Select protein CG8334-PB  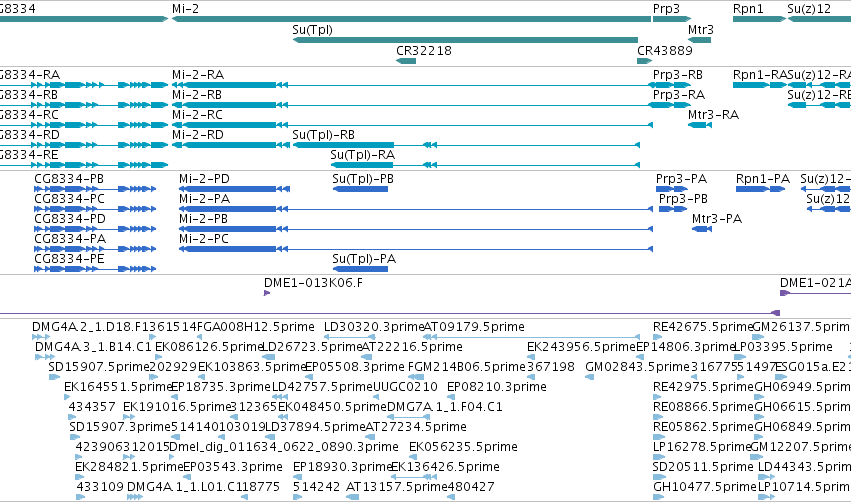95,189
